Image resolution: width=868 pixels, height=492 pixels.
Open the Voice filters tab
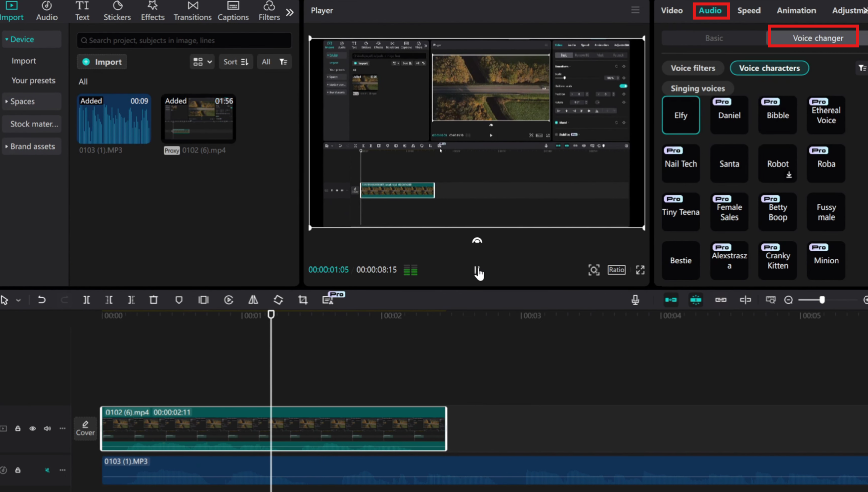692,68
